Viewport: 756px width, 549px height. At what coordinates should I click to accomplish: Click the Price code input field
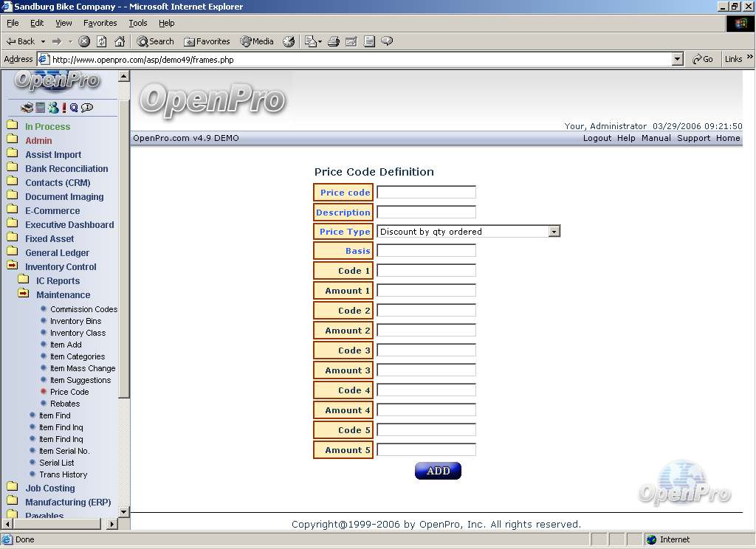click(x=426, y=193)
